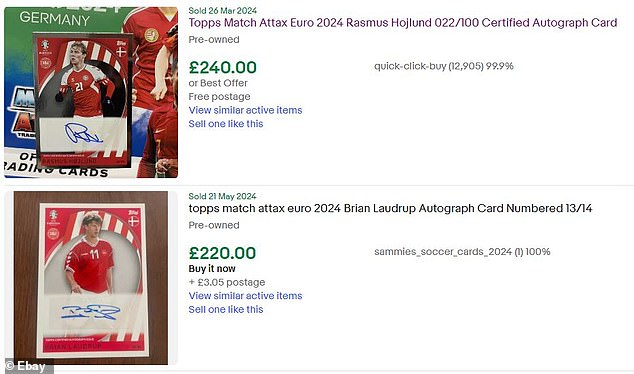View similar active items for Hojlund card
634x374 pixels.
pos(245,110)
